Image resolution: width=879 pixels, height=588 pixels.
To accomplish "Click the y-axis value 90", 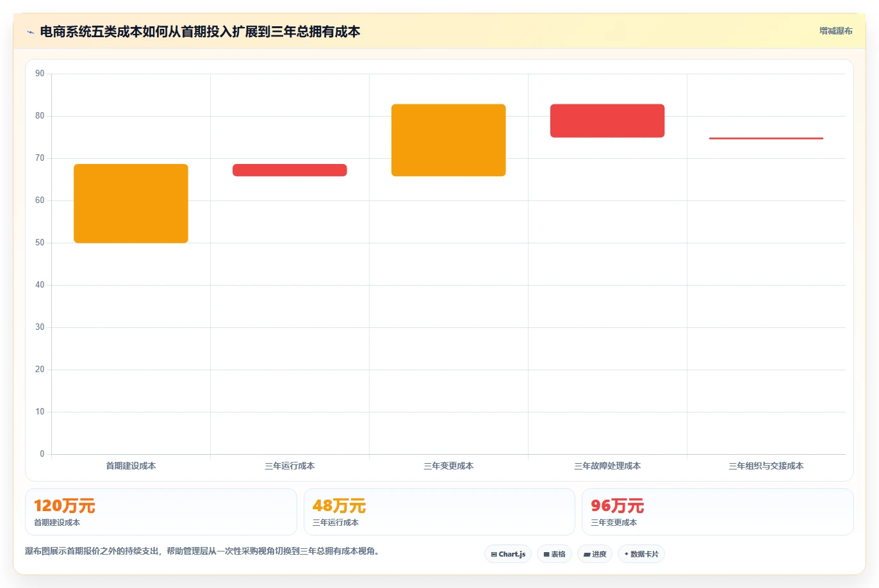I will (40, 74).
